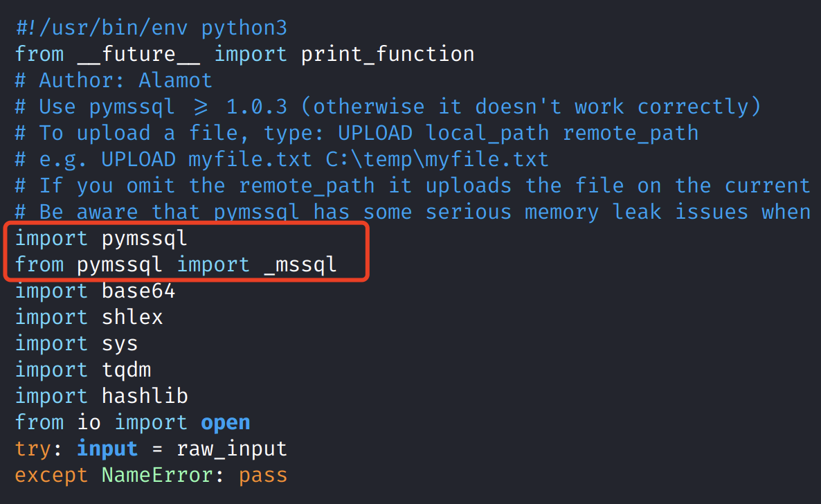The height and width of the screenshot is (504, 821).
Task: Place cursor on hashlib import
Action: 145,396
